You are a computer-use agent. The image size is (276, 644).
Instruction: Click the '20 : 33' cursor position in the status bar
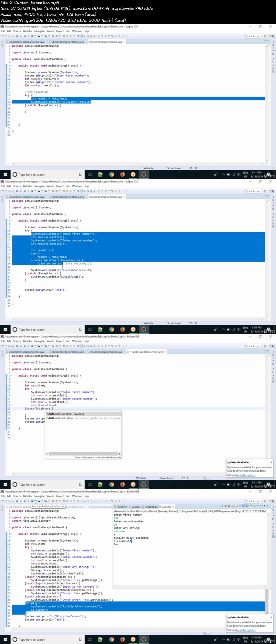(x=193, y=323)
